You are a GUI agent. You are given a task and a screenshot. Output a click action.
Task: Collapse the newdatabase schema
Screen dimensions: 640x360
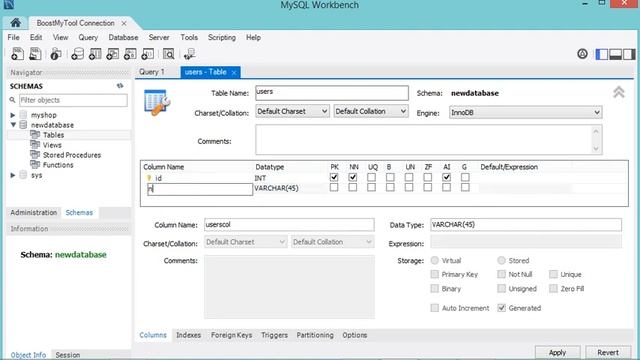(x=13, y=125)
